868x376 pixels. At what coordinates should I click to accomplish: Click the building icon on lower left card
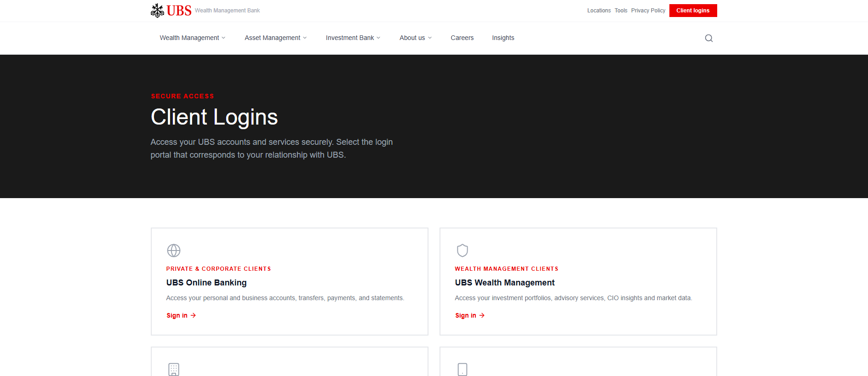[x=174, y=370]
